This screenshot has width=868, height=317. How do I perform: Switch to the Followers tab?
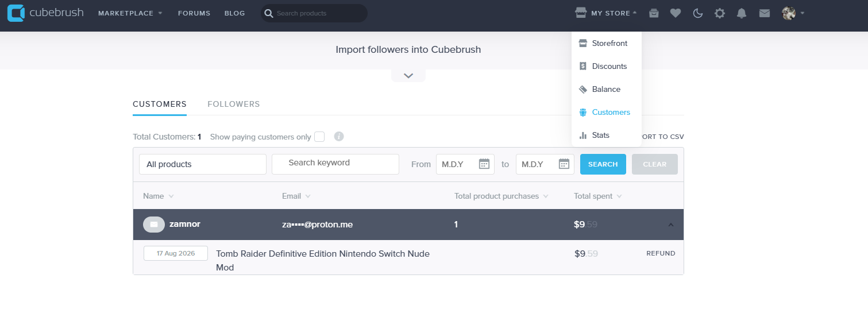coord(234,104)
